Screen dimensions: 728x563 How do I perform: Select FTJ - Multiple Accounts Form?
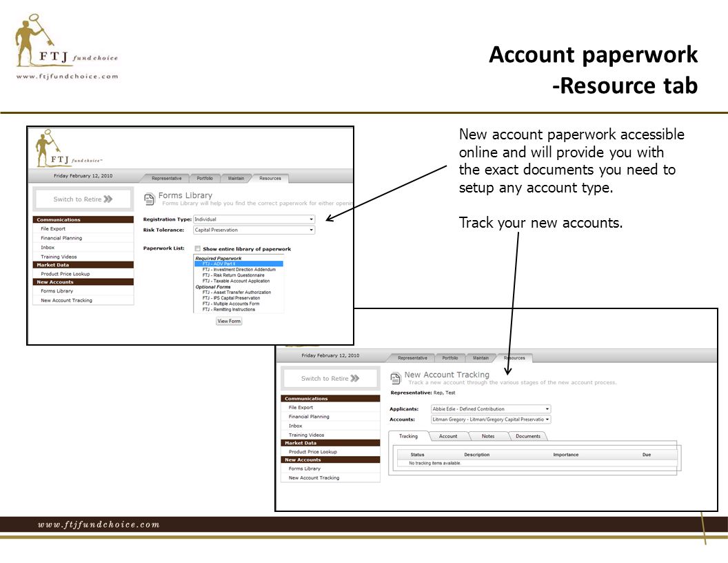tap(231, 304)
